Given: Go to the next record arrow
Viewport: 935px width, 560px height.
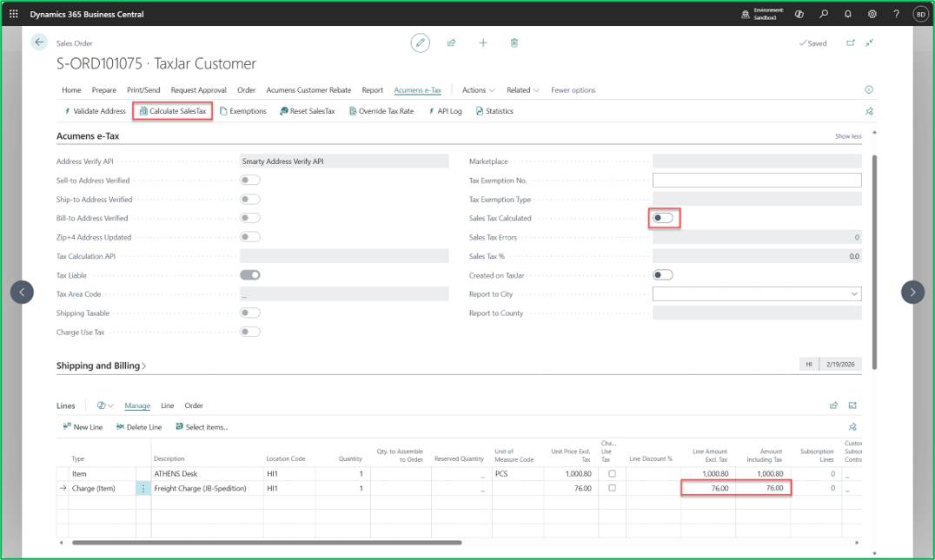Looking at the screenshot, I should click(912, 292).
